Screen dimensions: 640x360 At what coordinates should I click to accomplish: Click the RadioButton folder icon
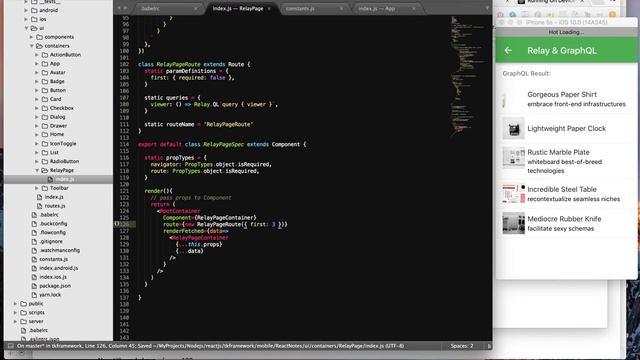pos(45,162)
